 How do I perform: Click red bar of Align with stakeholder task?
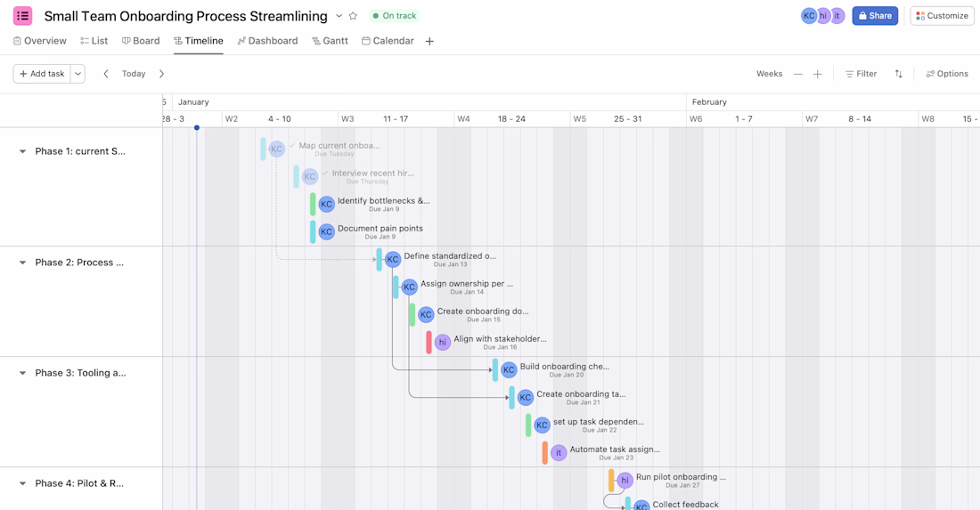pos(429,342)
